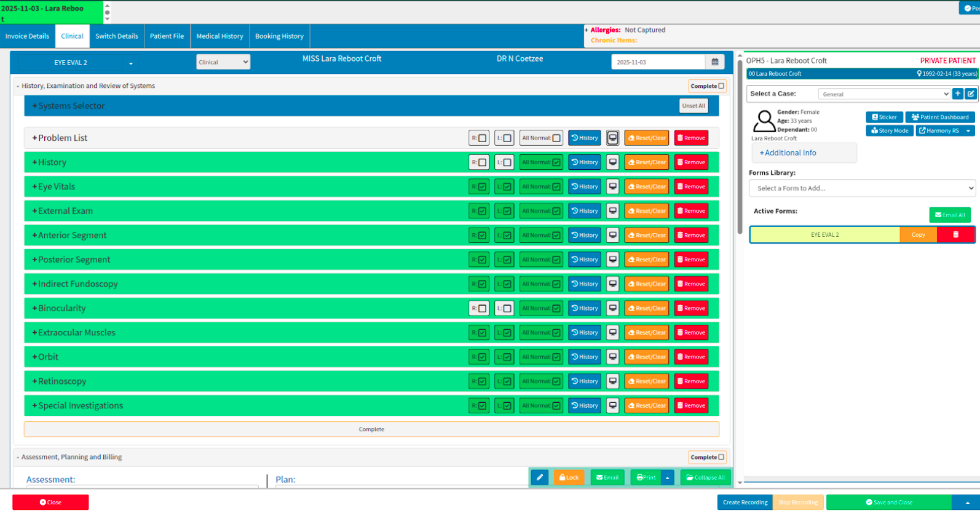Switch to Invoice Details tab
This screenshot has height=513, width=980.
27,36
